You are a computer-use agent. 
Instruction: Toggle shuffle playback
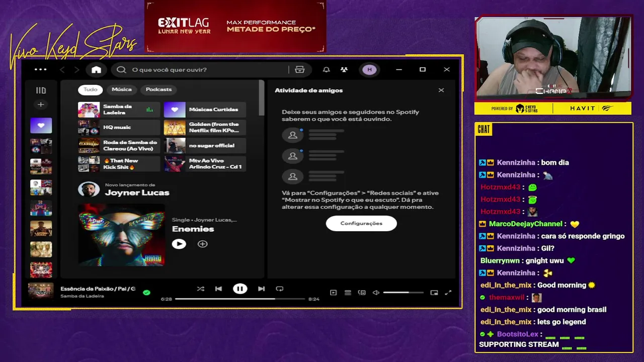(x=200, y=289)
